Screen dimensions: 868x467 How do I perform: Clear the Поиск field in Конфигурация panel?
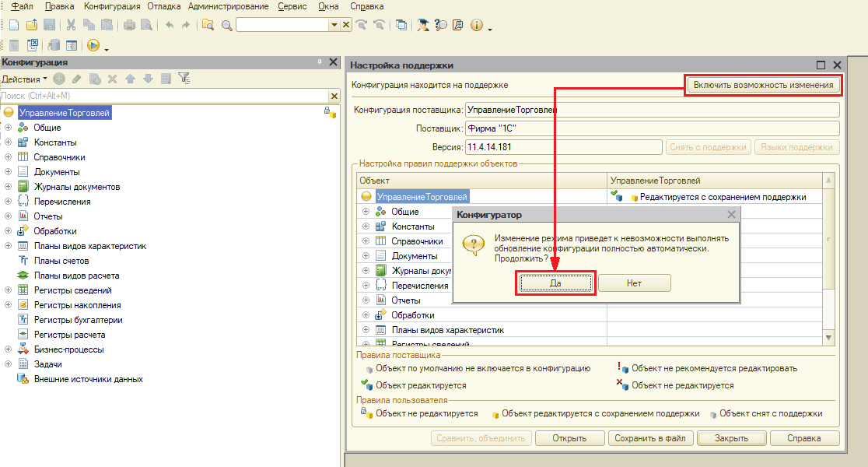point(334,96)
